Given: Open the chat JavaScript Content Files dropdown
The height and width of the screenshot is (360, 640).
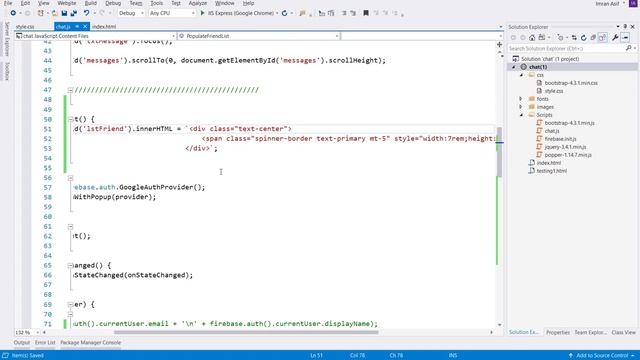Looking at the screenshot, I should pyautogui.click(x=96, y=36).
